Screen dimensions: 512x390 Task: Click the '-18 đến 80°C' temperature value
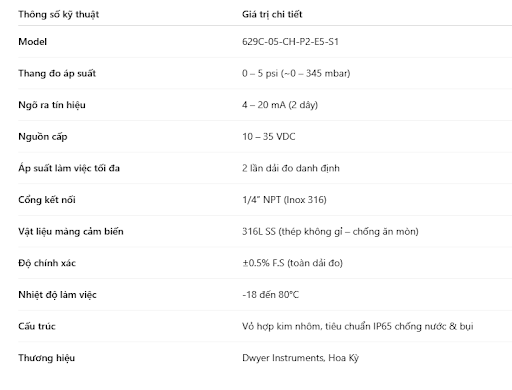(270, 295)
